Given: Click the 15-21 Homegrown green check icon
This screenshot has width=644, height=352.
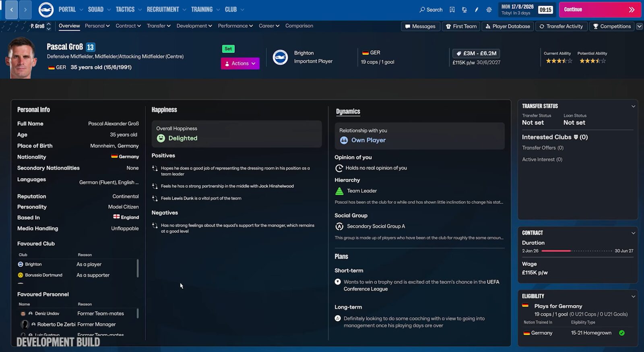Looking at the screenshot, I should click(622, 333).
